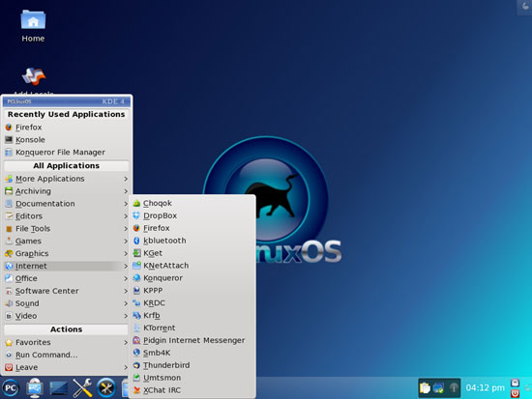The width and height of the screenshot is (532, 399).
Task: Expand the Leave submenu
Action: click(67, 367)
